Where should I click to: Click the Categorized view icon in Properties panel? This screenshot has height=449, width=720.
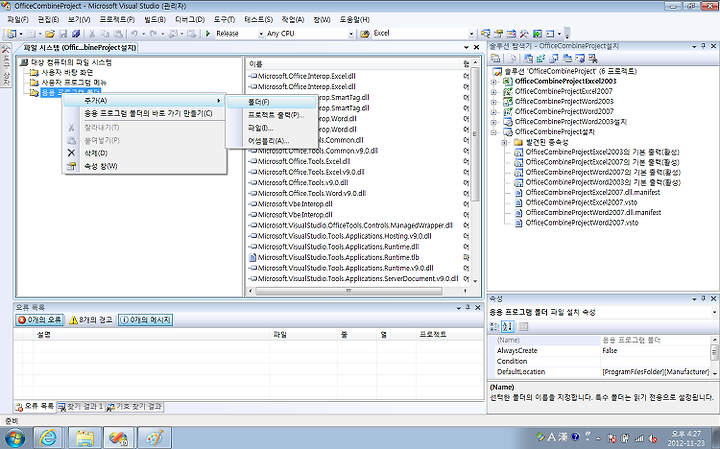[x=494, y=326]
